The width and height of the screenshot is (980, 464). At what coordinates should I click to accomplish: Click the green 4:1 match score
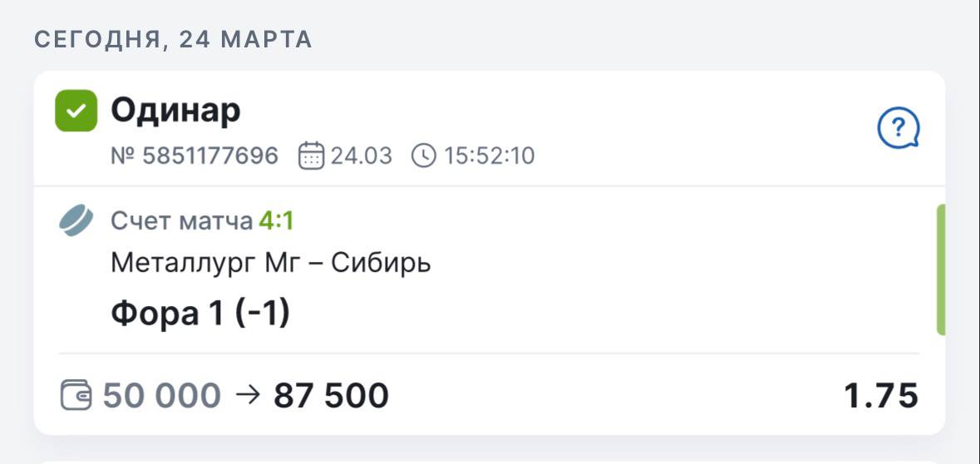[276, 221]
